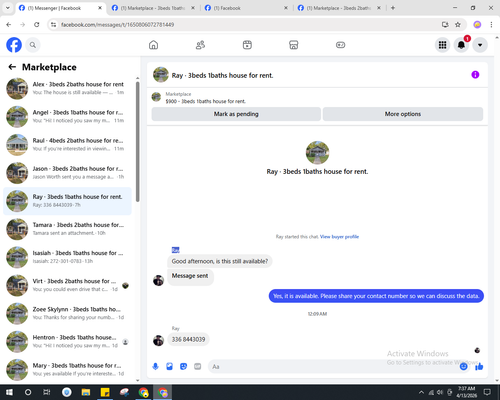This screenshot has width=500, height=400.
Task: Click More options button
Action: pyautogui.click(x=403, y=114)
